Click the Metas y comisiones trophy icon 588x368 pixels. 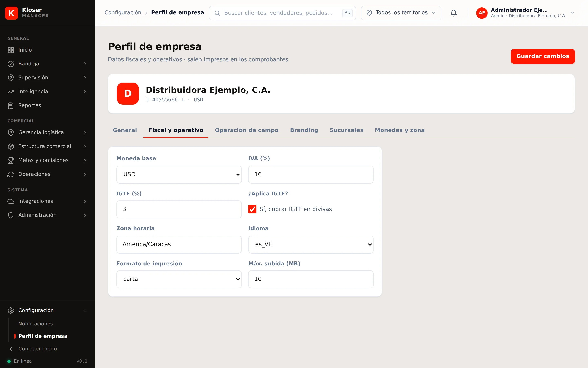pyautogui.click(x=11, y=160)
